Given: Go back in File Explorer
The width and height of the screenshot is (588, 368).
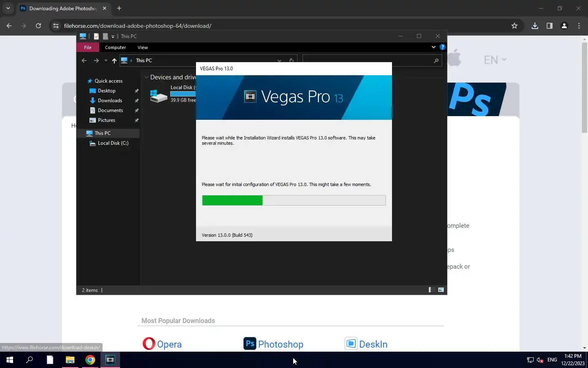Looking at the screenshot, I should [84, 61].
